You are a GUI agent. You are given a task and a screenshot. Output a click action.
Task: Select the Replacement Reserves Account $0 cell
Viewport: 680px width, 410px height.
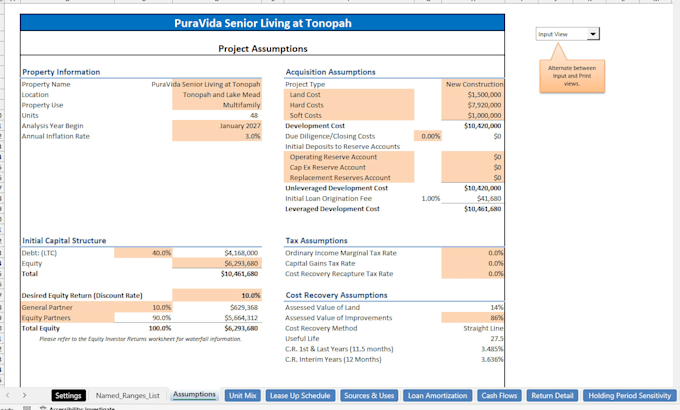pos(473,178)
